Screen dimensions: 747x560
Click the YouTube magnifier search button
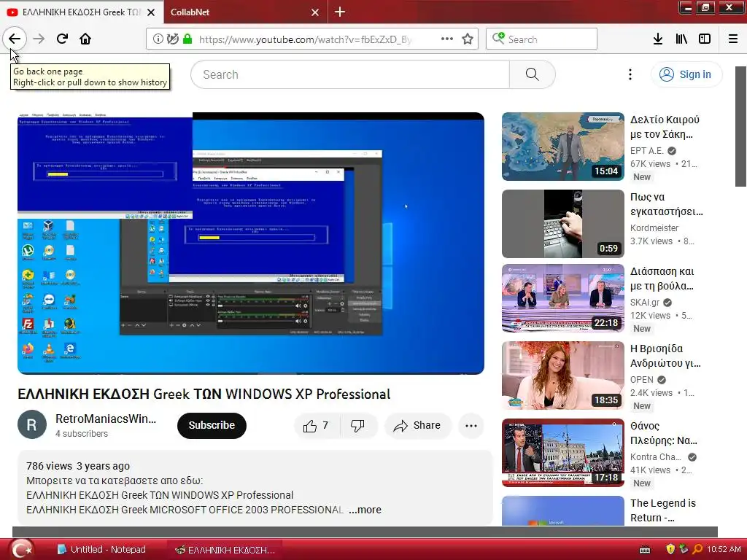tap(532, 74)
